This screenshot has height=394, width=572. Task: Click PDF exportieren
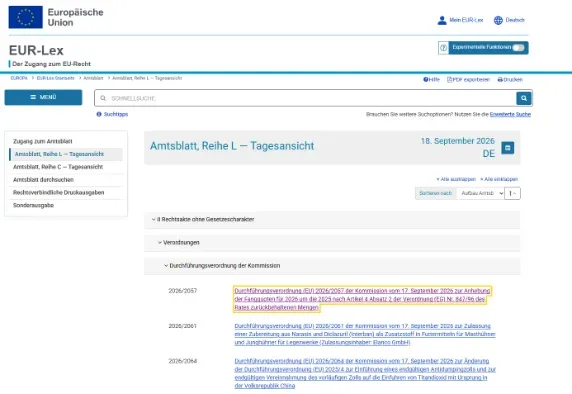tap(468, 80)
